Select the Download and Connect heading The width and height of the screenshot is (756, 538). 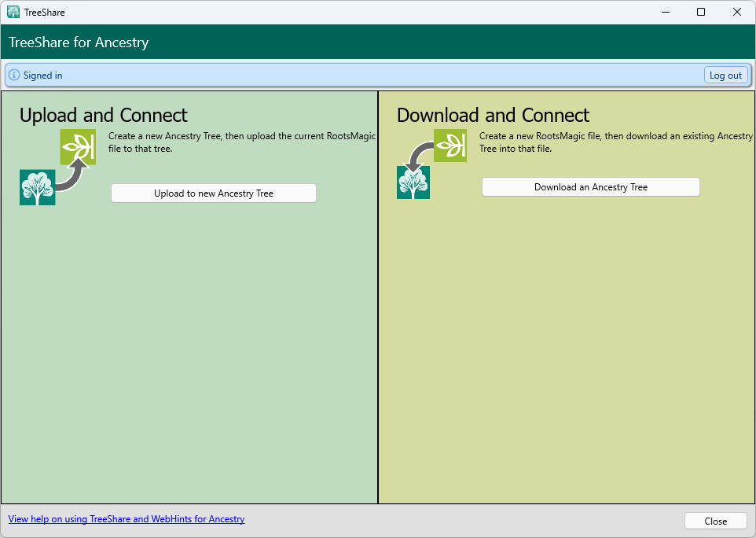493,116
